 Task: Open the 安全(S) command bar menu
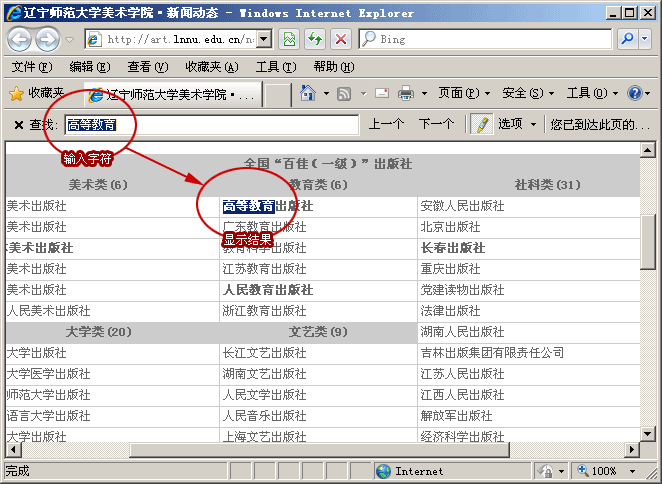coord(527,93)
